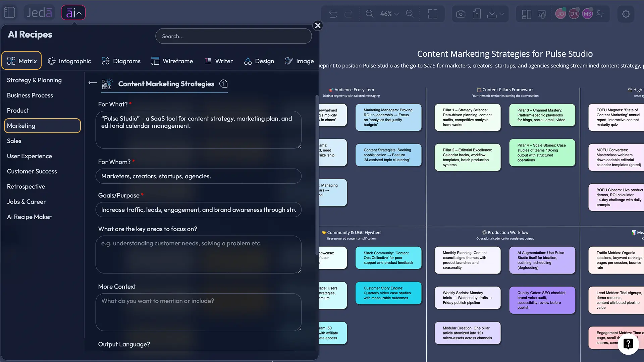This screenshot has width=644, height=362.
Task: Open Ai Recipe Maker
Action: click(x=29, y=217)
